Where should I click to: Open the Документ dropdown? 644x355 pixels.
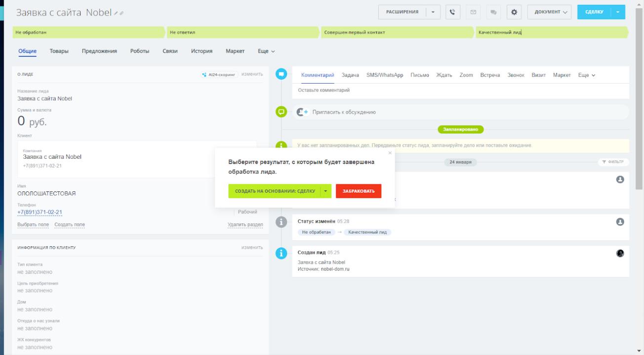click(549, 12)
